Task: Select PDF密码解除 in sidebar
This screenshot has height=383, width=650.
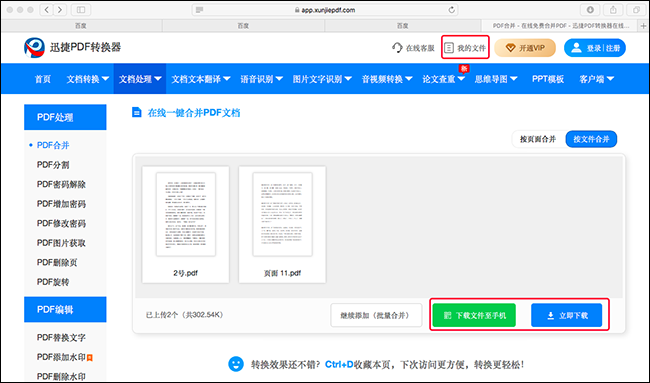Action: click(61, 184)
